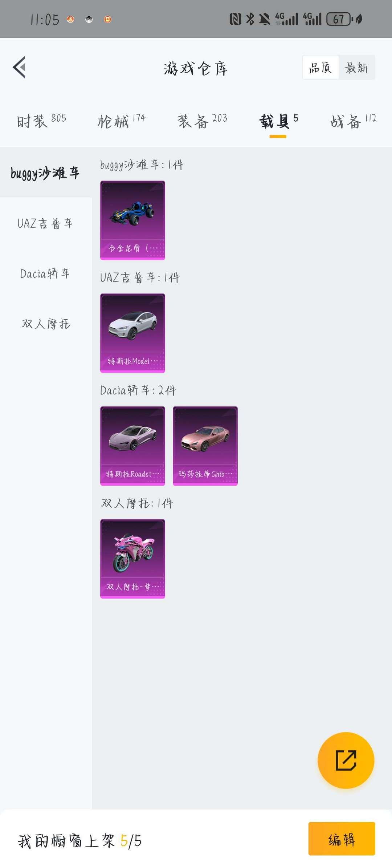392x868 pixels.
Task: Tap the muted bell status icon
Action: (265, 19)
